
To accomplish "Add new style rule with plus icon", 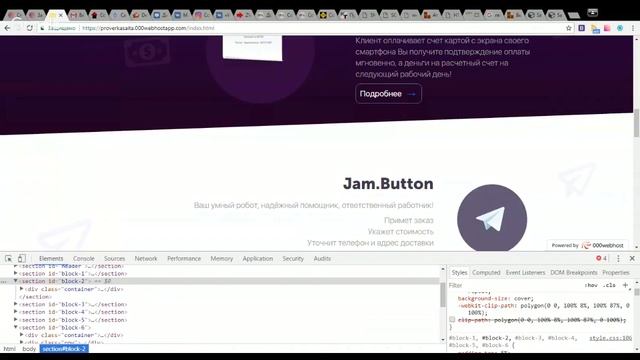I will point(625,285).
